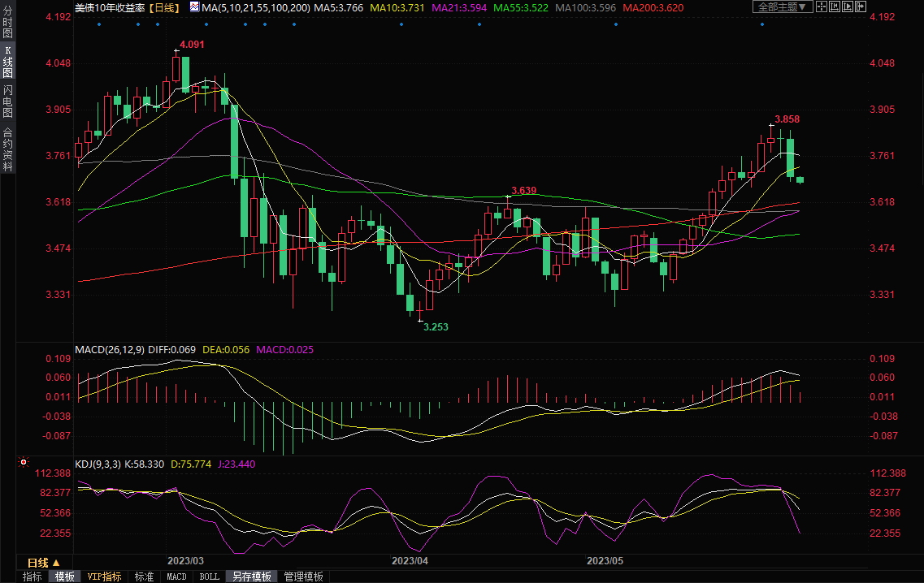The image size is (924, 583).
Task: Click the white cross marker at 4.091 high
Action: pos(176,52)
